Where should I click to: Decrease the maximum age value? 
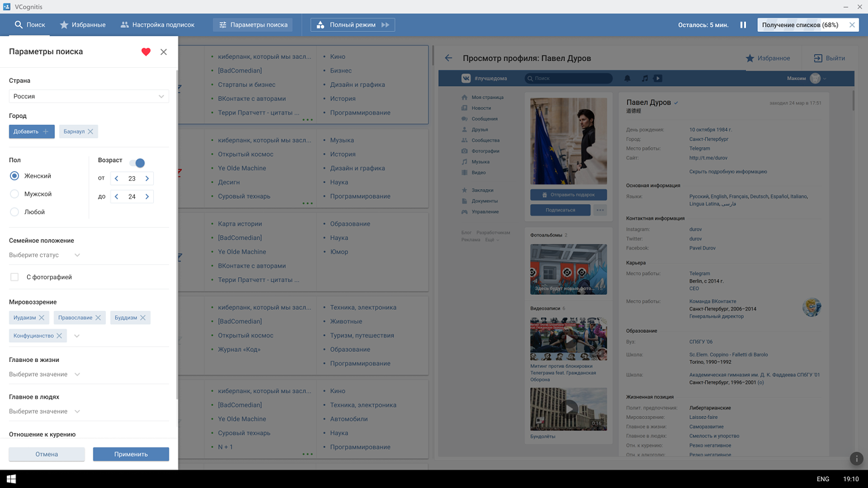[x=117, y=197]
